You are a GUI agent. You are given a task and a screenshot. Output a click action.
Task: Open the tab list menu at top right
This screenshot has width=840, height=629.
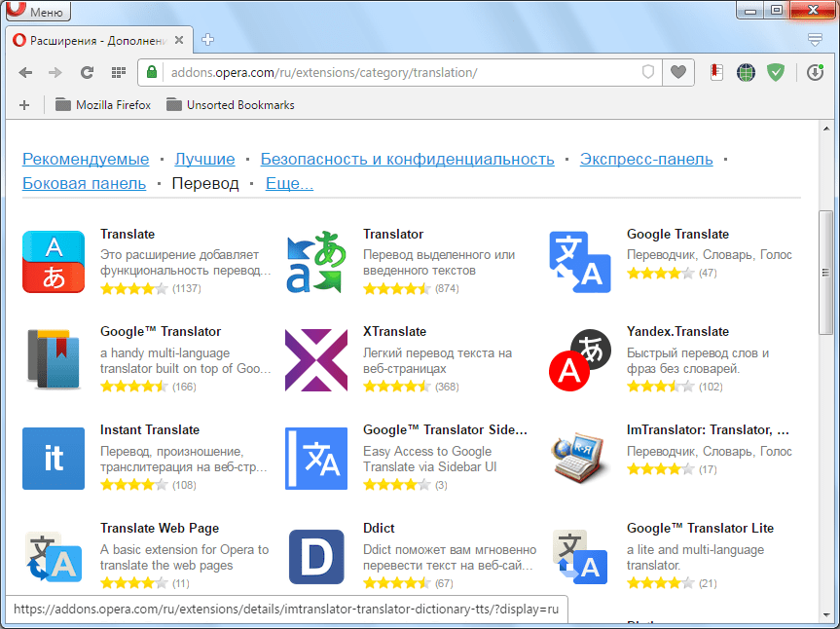click(x=816, y=40)
